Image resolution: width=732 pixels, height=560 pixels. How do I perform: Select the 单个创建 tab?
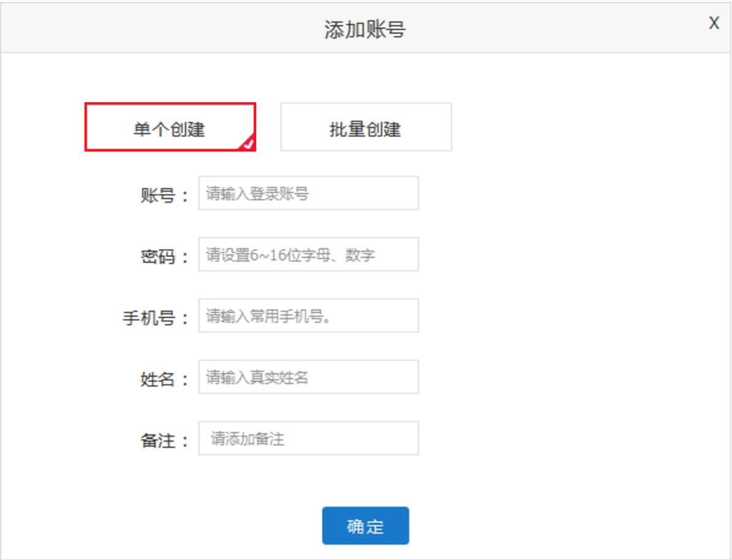click(x=170, y=127)
